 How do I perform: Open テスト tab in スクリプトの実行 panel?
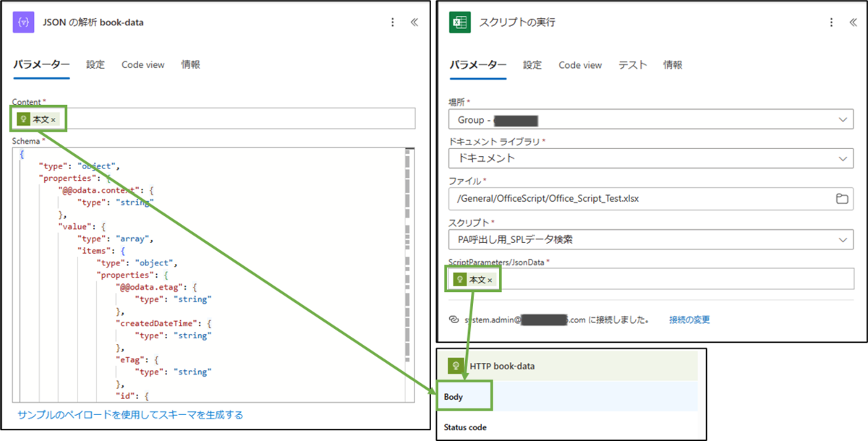(x=632, y=64)
